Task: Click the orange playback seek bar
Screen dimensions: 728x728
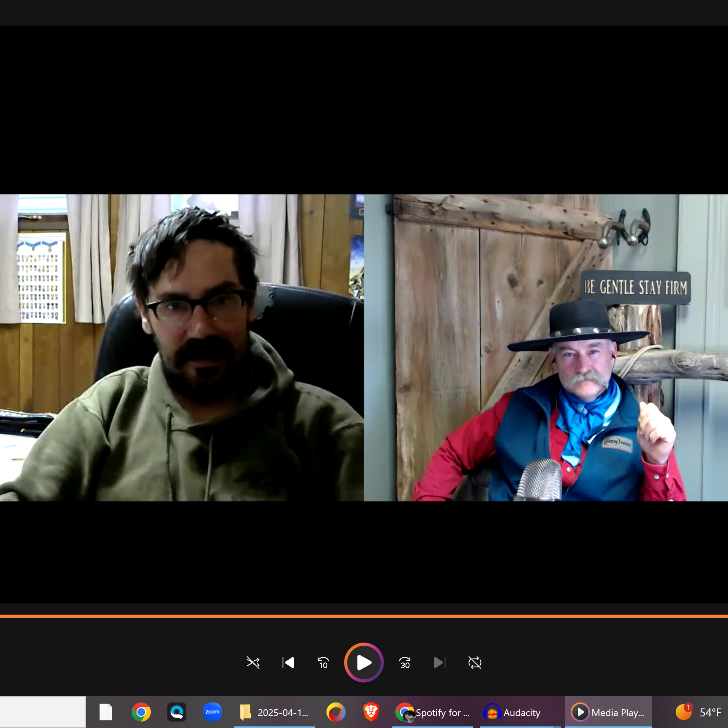Action: tap(364, 616)
